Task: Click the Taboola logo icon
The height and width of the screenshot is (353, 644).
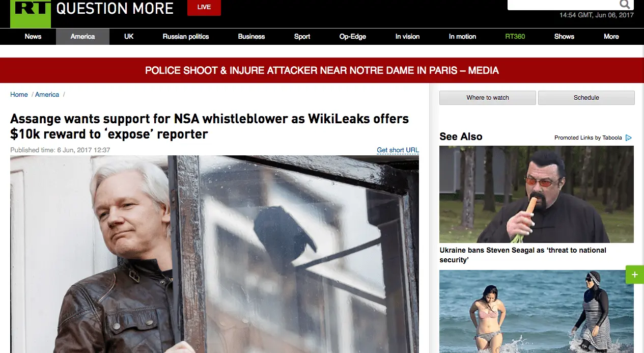Action: point(629,138)
